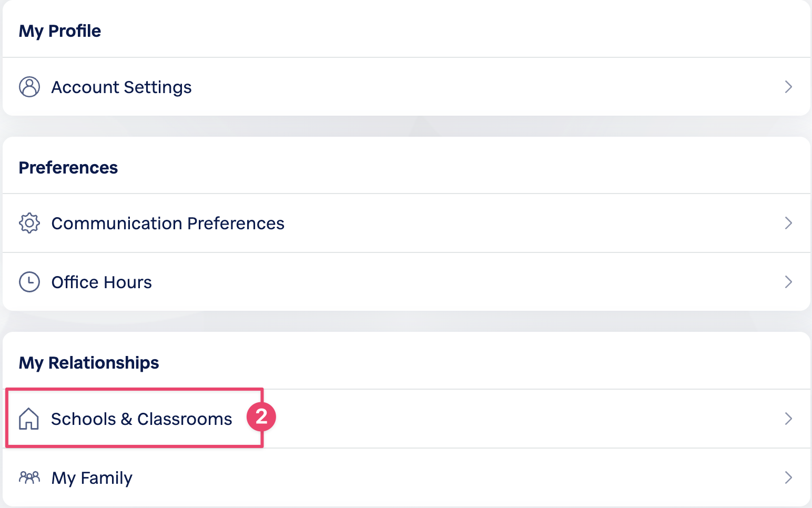Select the My Family text label
This screenshot has height=508, width=812.
[x=92, y=478]
